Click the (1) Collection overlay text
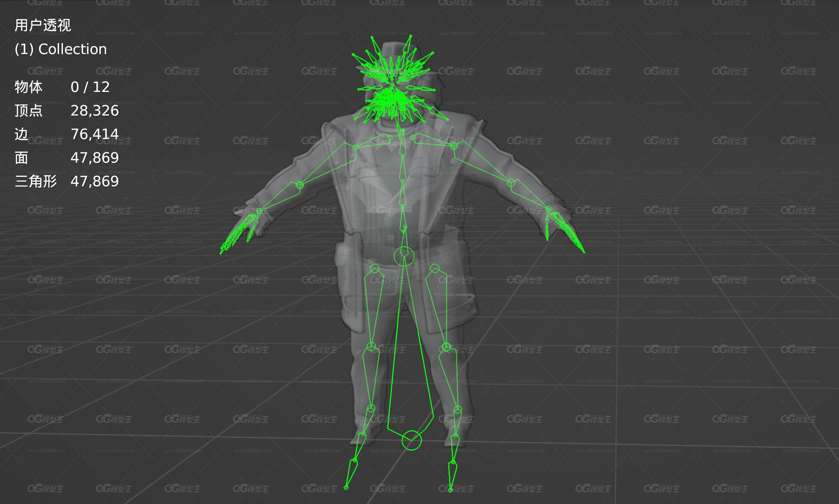This screenshot has width=839, height=504. (x=61, y=49)
